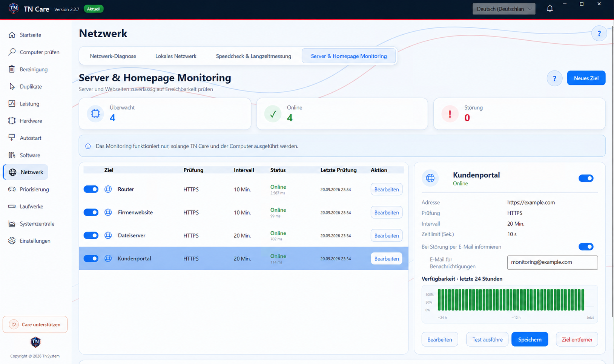The width and height of the screenshot is (614, 364).
Task: Click the Laufwerke drive icon
Action: point(12,206)
